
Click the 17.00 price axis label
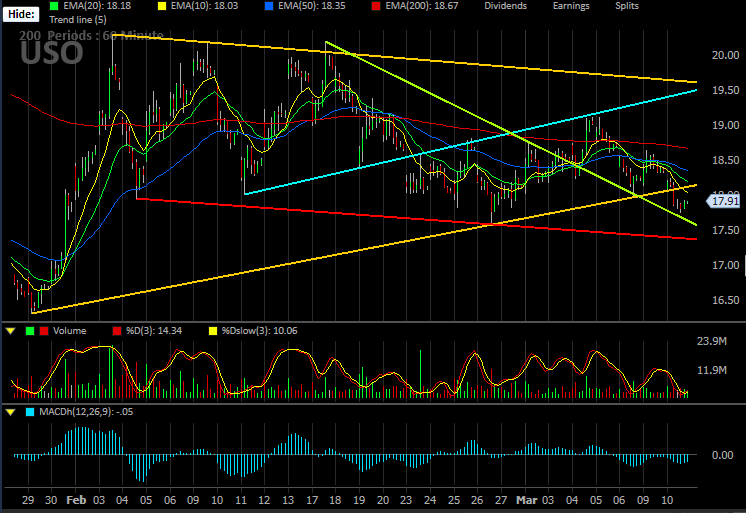click(726, 265)
